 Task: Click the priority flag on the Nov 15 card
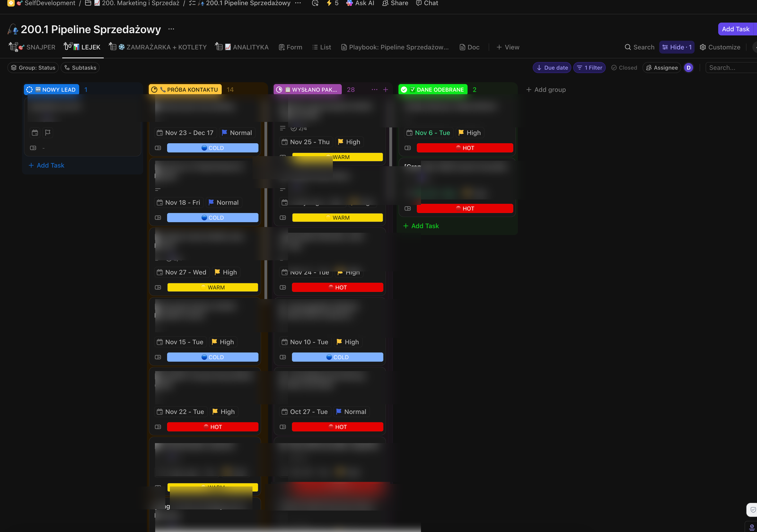pos(215,341)
